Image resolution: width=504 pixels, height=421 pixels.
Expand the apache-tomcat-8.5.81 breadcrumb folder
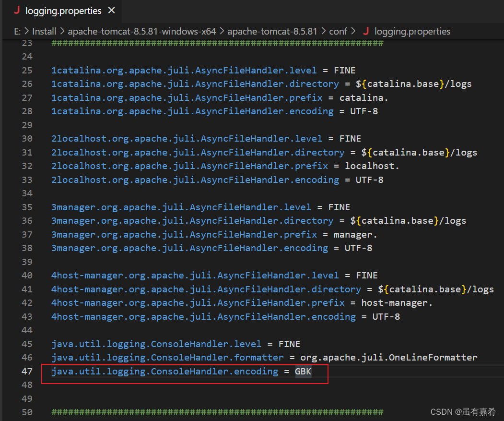[x=272, y=31]
